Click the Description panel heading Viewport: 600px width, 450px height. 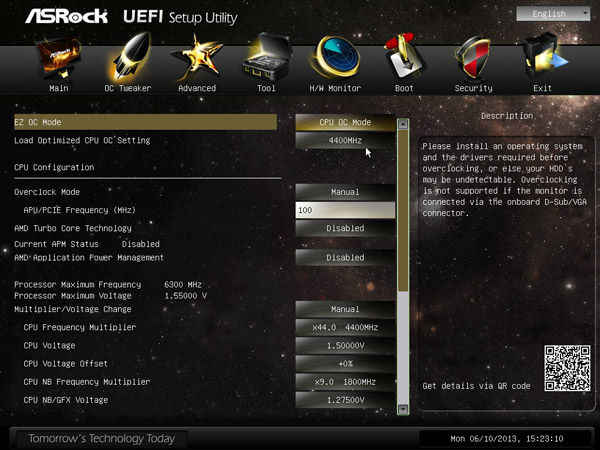[507, 116]
